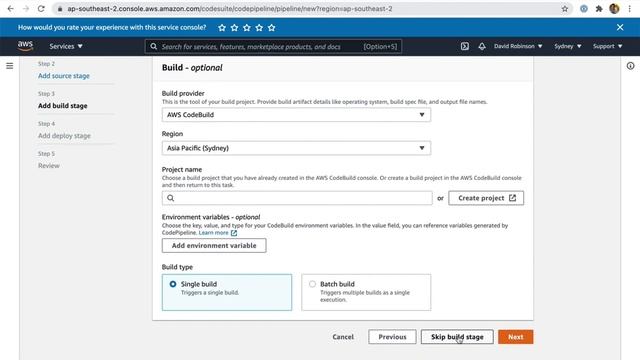Open AWS CloudShell icon

464,46
